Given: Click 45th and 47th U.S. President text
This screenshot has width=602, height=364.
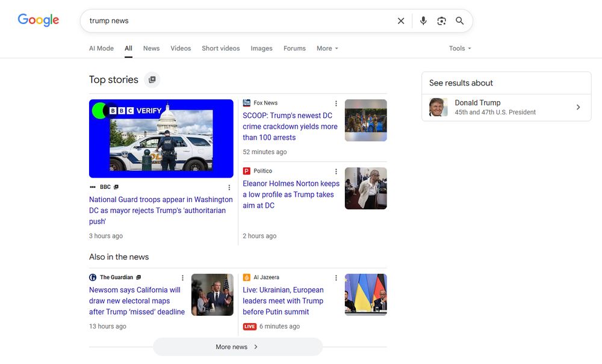Looking at the screenshot, I should point(495,113).
